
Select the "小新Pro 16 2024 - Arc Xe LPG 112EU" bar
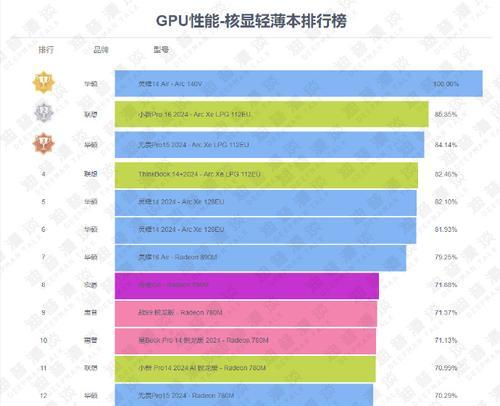[x=272, y=114]
